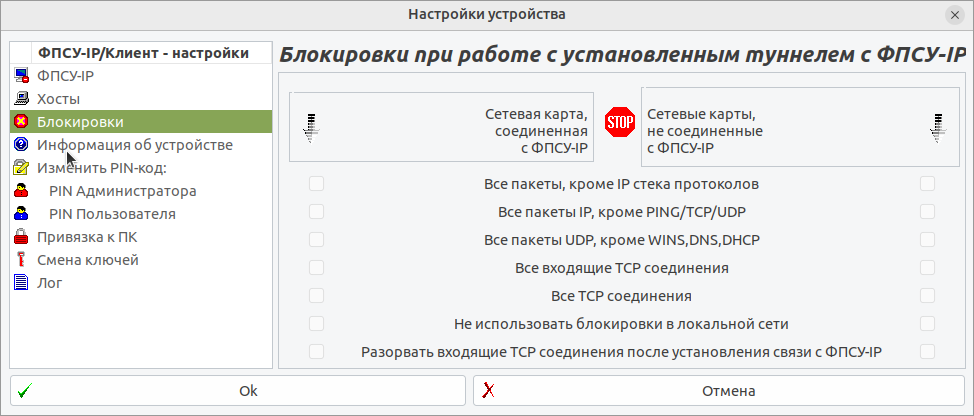The width and height of the screenshot is (974, 416).
Task: Click the PIN Пользователя user icon
Action: point(21,214)
